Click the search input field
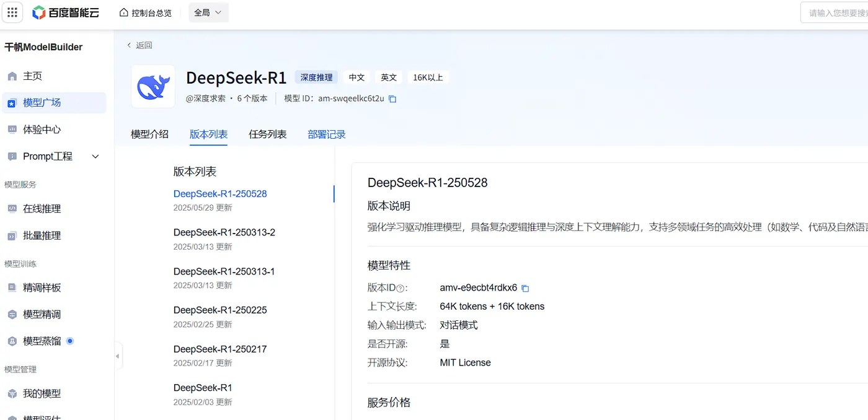The width and height of the screenshot is (868, 420). [835, 12]
